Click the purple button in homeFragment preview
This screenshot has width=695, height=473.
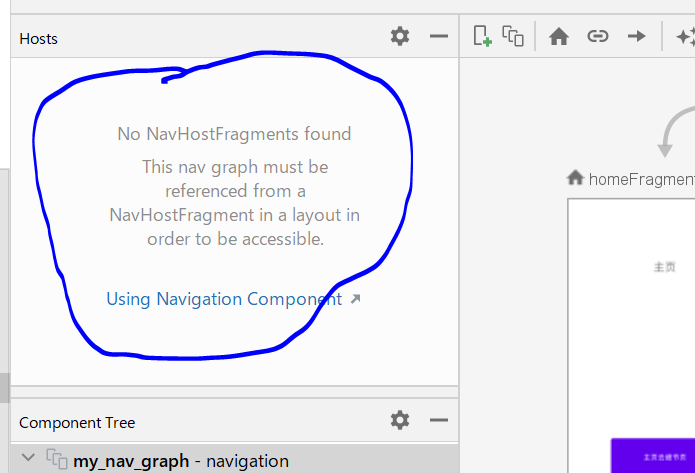pos(653,456)
